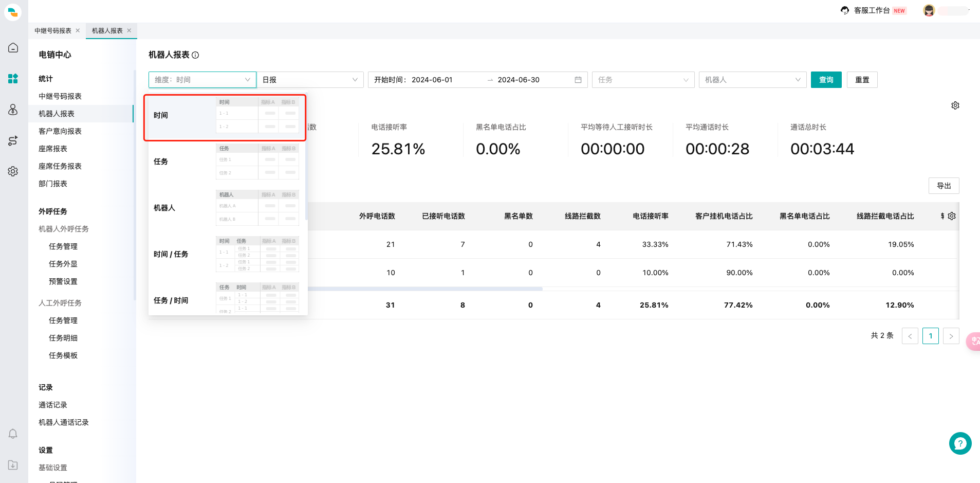Screen dimensions: 980x483
Task: Click the end date 2024-06-30 field
Action: pyautogui.click(x=519, y=80)
